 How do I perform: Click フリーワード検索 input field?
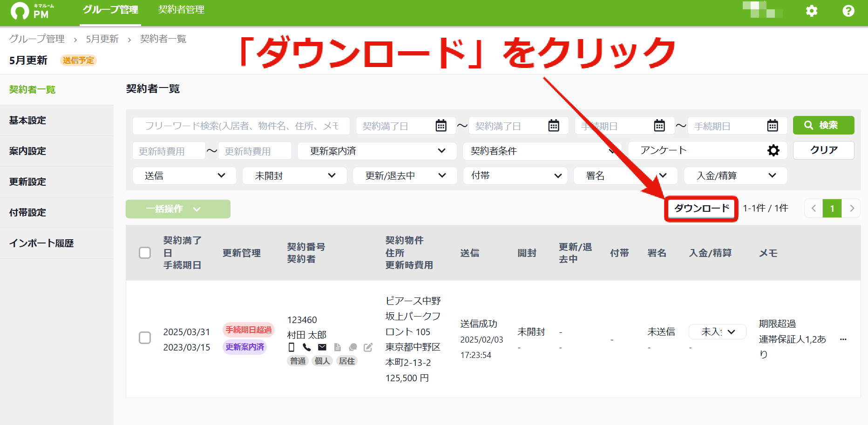(241, 126)
